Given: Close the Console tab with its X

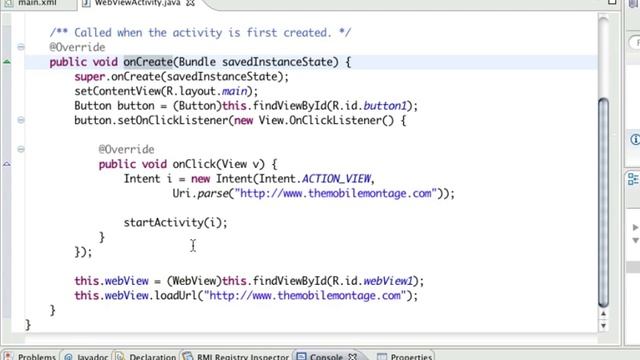Looking at the screenshot, I should click(352, 356).
